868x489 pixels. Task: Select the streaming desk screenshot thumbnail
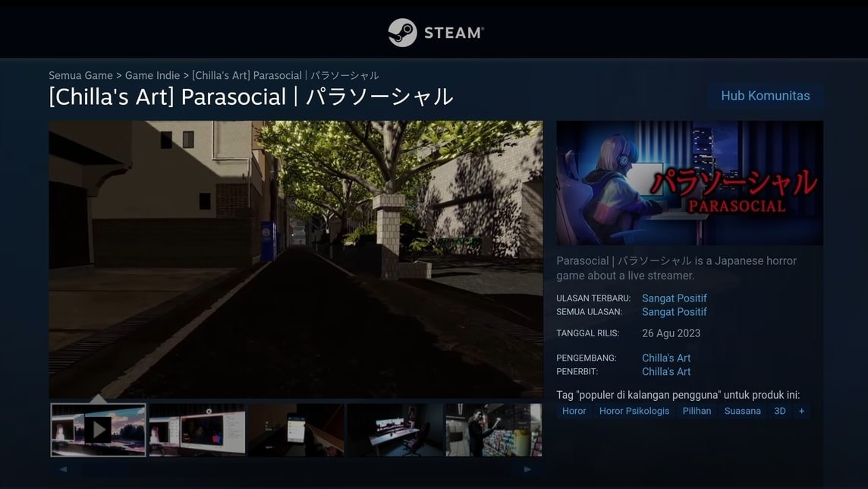(395, 430)
